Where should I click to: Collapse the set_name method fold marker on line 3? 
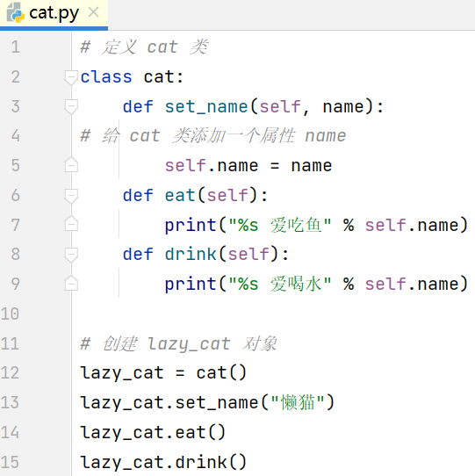click(x=71, y=107)
